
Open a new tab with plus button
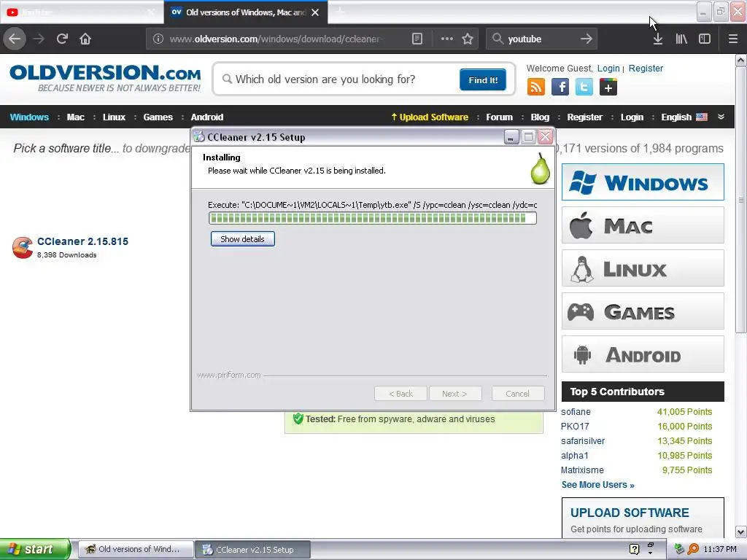click(x=340, y=10)
